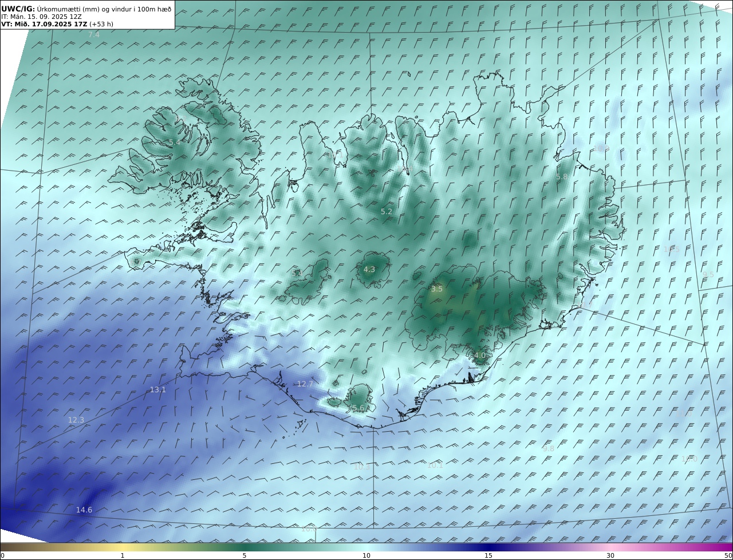Image resolution: width=733 pixels, height=560 pixels.
Task: Click the 12.3 value over the ocean
Action: click(x=76, y=420)
